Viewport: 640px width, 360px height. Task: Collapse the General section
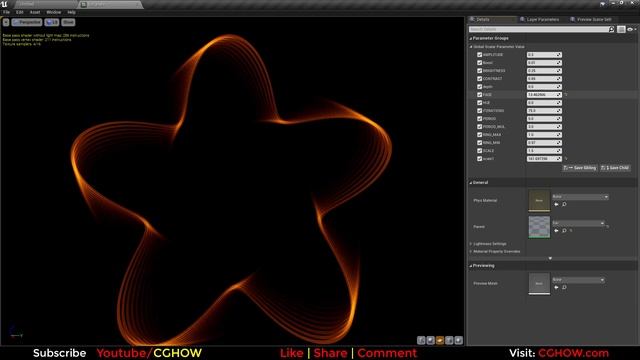471,183
